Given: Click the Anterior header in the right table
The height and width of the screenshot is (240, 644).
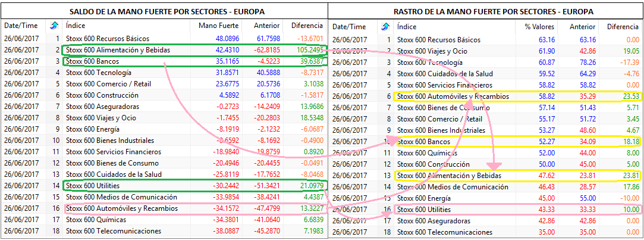Looking at the screenshot, I should click(x=582, y=27).
